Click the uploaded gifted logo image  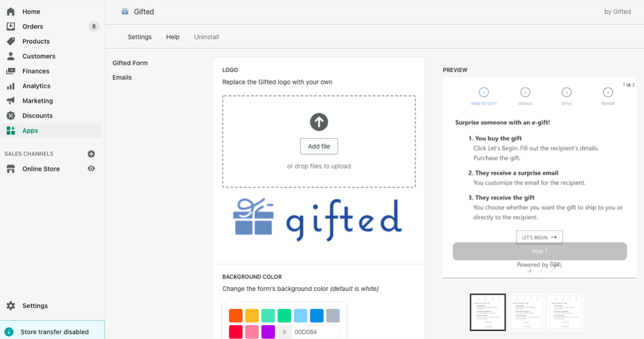(318, 220)
